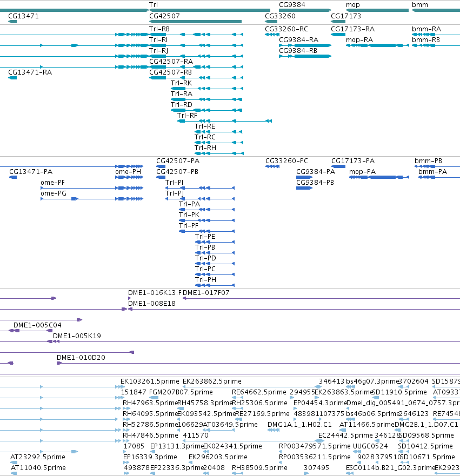Click the CG17173-PA protein label
The width and height of the screenshot is (460, 476).
pos(353,161)
